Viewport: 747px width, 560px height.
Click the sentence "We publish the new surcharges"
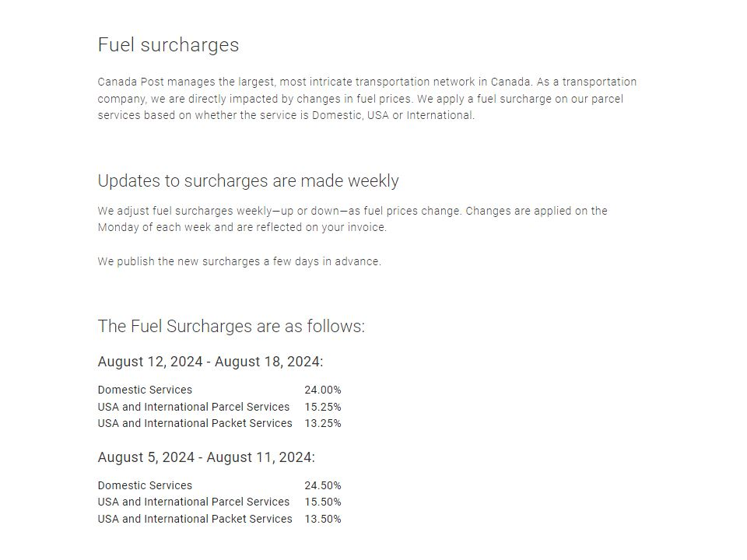pos(239,261)
